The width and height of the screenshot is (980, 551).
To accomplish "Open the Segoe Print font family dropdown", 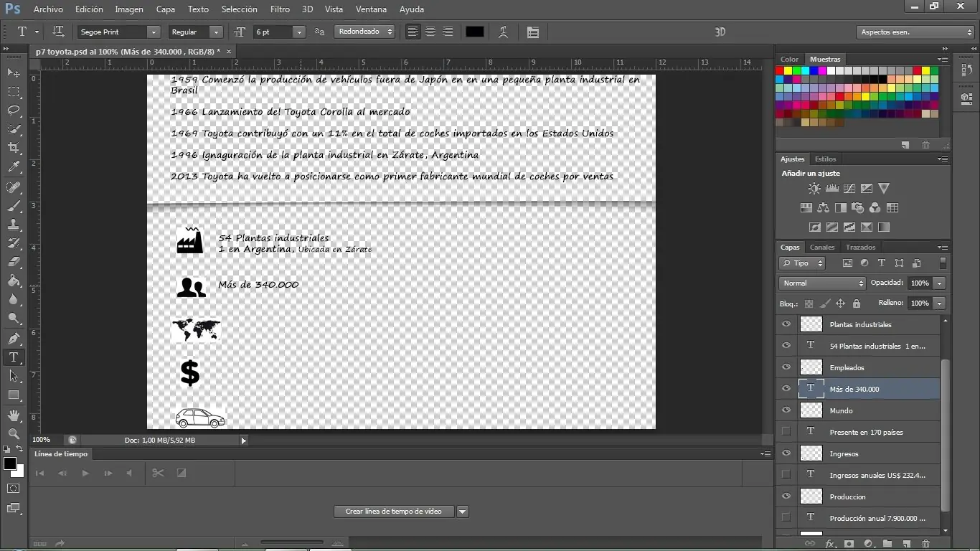I will [153, 32].
